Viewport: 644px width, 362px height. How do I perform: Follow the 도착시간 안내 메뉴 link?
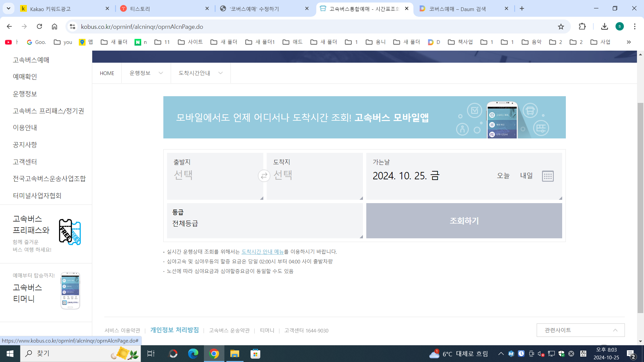coord(263,252)
